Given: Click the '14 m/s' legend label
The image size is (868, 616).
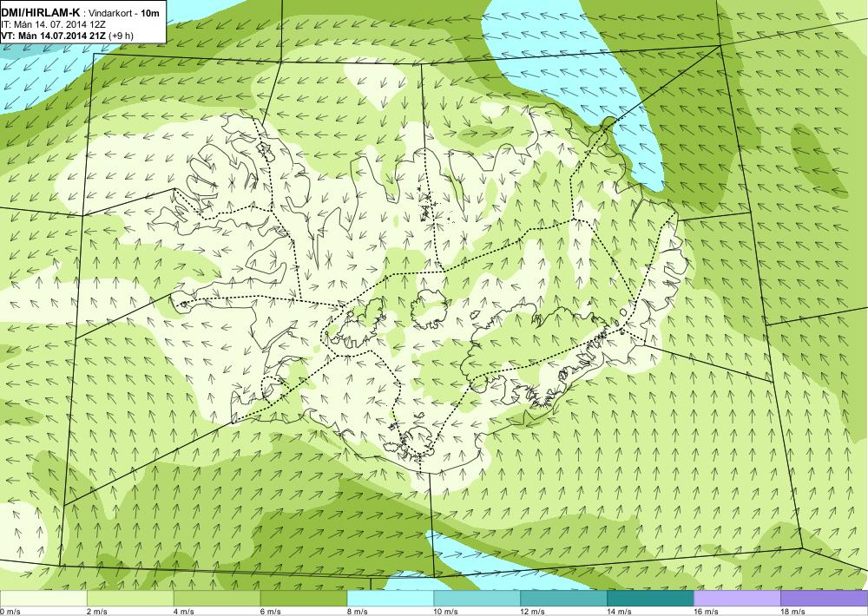Looking at the screenshot, I should pyautogui.click(x=620, y=612).
